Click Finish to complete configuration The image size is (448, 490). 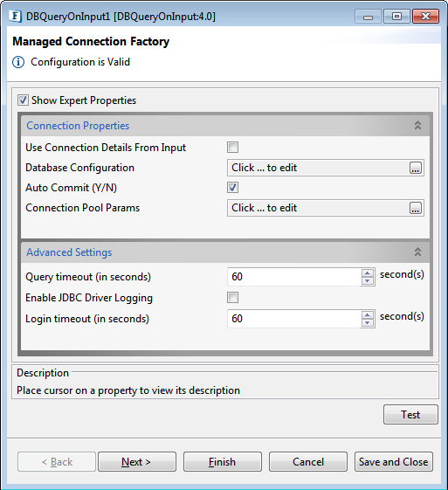[x=223, y=461]
